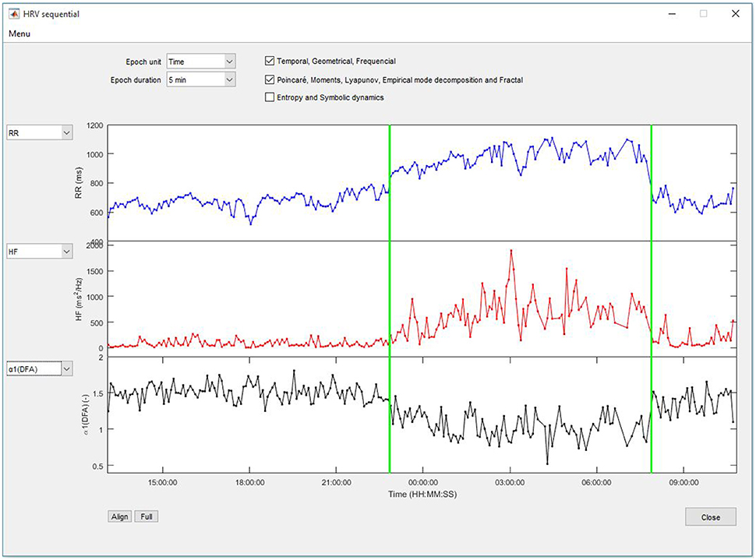This screenshot has height=560, width=756.
Task: Click the Time (HH:MM:SS) axis title
Action: pos(422,494)
